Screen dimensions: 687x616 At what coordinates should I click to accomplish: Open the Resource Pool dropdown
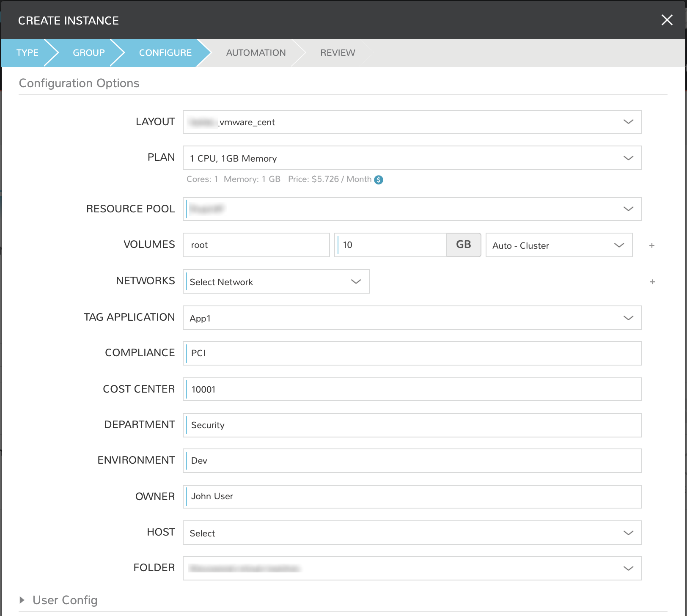coord(412,209)
